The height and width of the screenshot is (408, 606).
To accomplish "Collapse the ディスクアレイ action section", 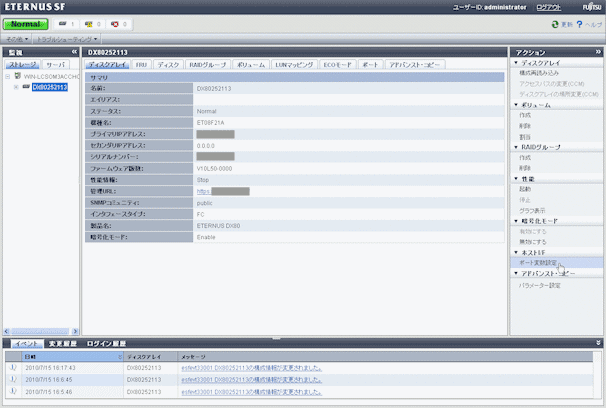I will (516, 63).
